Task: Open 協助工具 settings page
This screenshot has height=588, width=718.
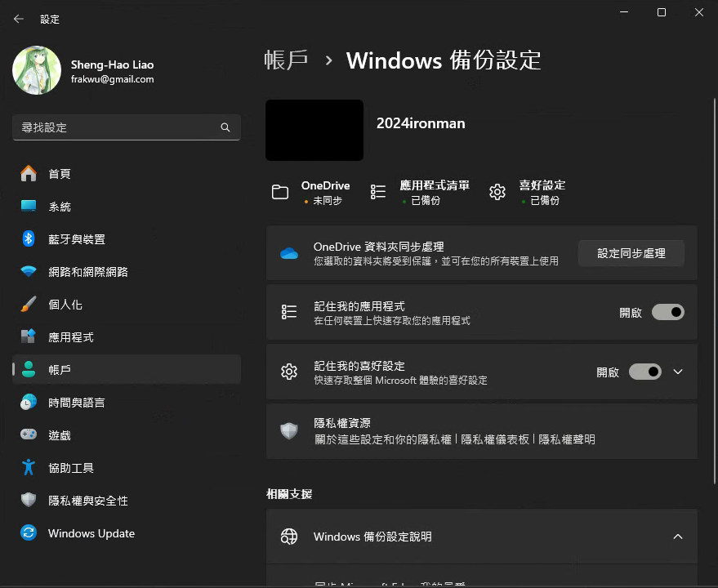Action: pyautogui.click(x=127, y=468)
